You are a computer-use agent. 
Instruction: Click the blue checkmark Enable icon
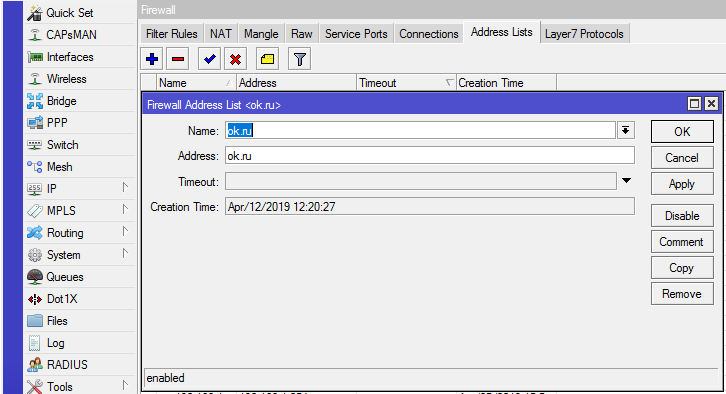(x=209, y=59)
